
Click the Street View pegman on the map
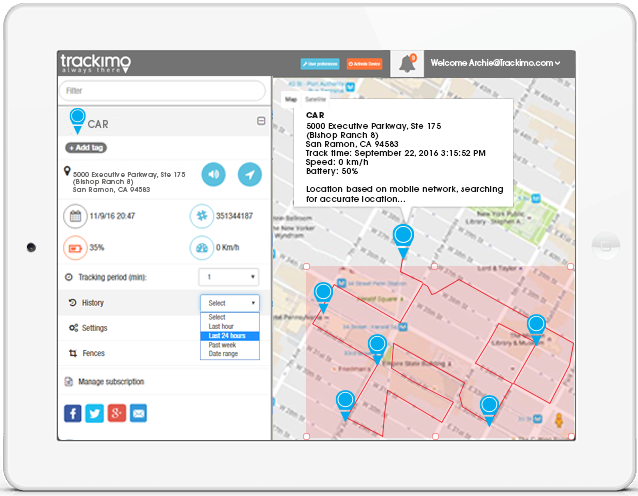559,420
